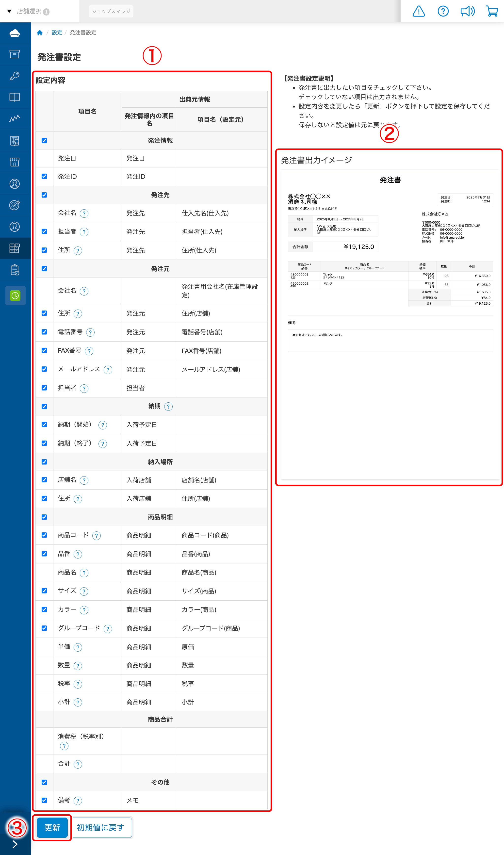Open the green clock app icon in sidebar
504x855 pixels.
15,296
